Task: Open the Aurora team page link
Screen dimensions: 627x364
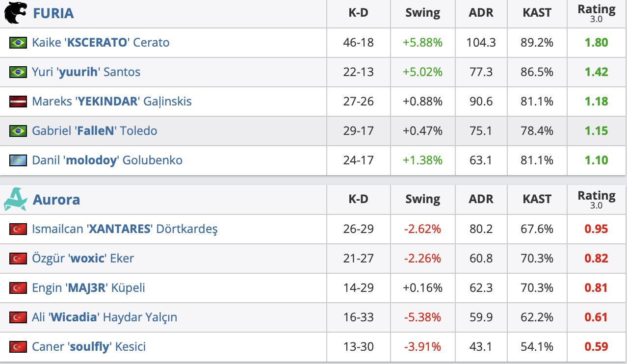Action: (56, 200)
